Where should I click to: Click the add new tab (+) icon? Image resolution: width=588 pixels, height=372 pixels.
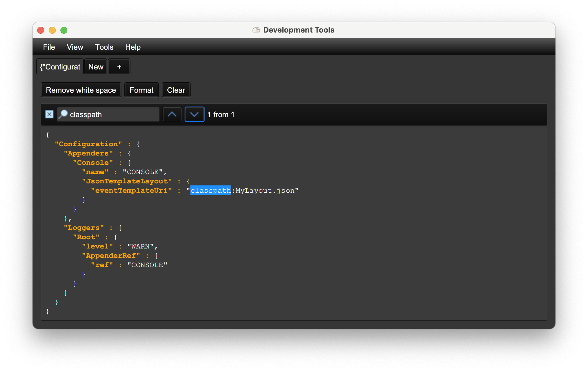point(119,67)
